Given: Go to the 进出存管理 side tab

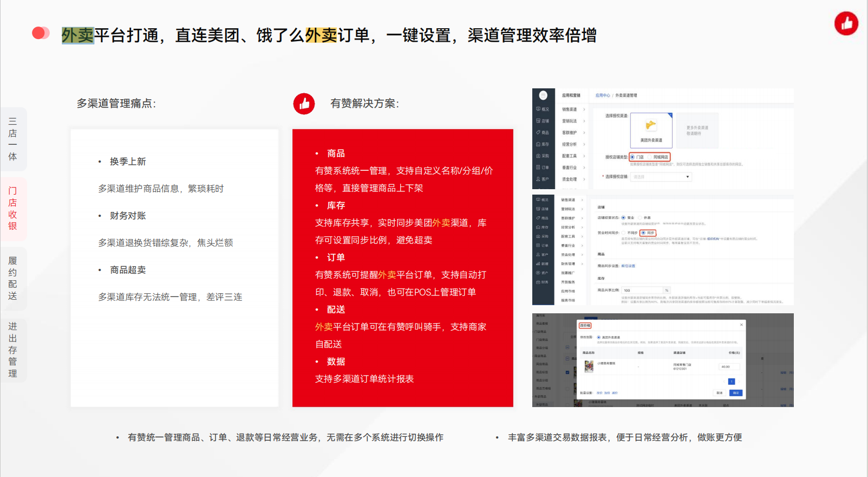Looking at the screenshot, I should pyautogui.click(x=12, y=350).
